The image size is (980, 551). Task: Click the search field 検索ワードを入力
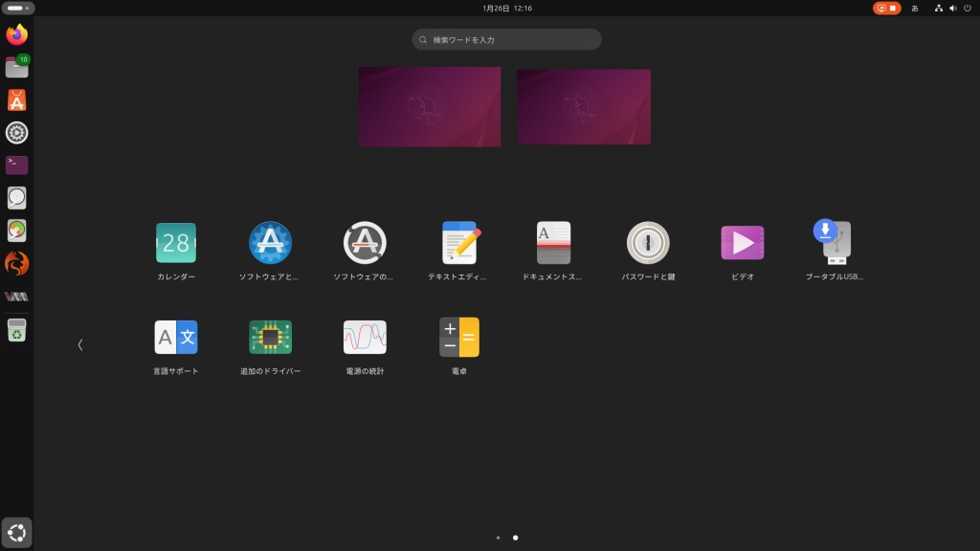(x=507, y=39)
